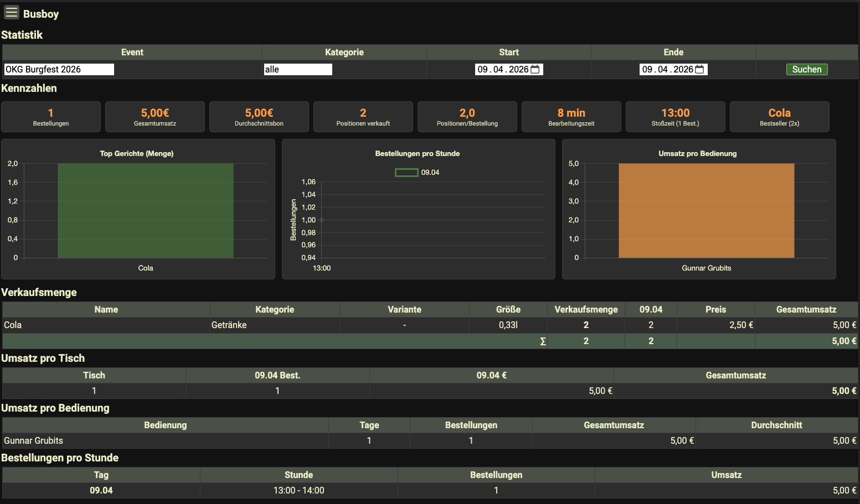Click the green Cola bar in Top Gerichte
860x504 pixels.
click(146, 210)
